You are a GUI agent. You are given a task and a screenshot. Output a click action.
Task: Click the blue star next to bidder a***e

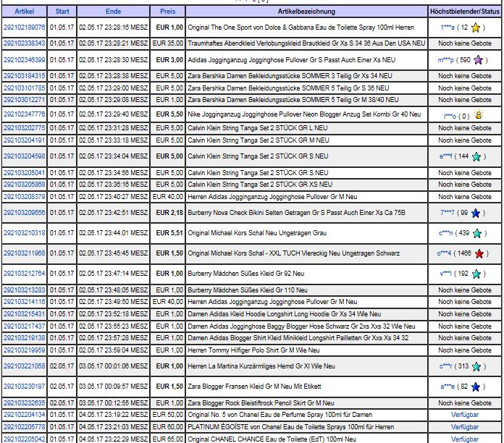475,387
